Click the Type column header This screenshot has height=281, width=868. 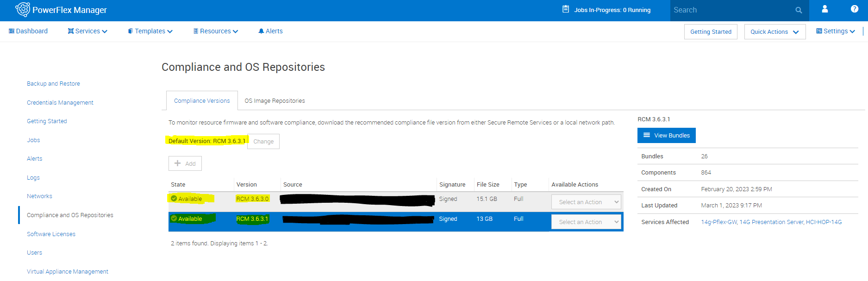[x=520, y=185]
